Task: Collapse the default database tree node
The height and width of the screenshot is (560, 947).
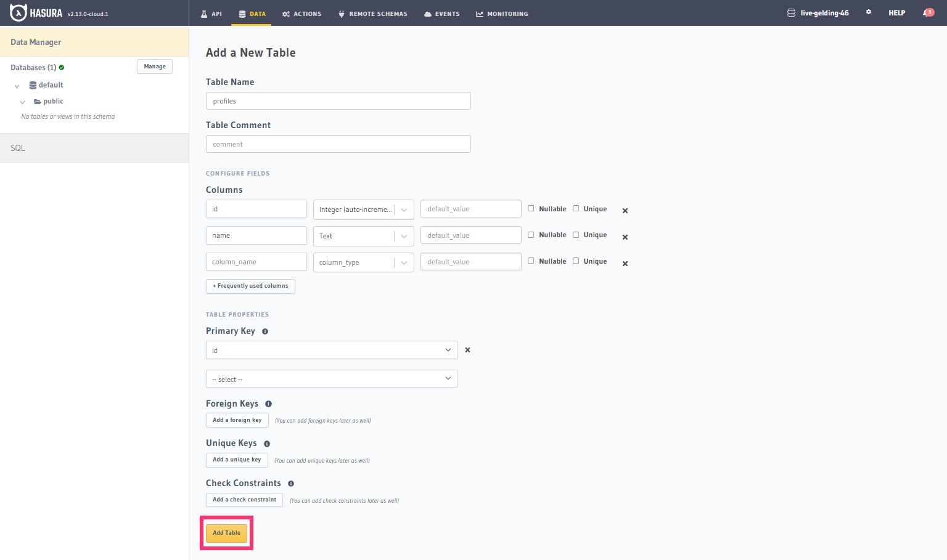Action: [17, 86]
